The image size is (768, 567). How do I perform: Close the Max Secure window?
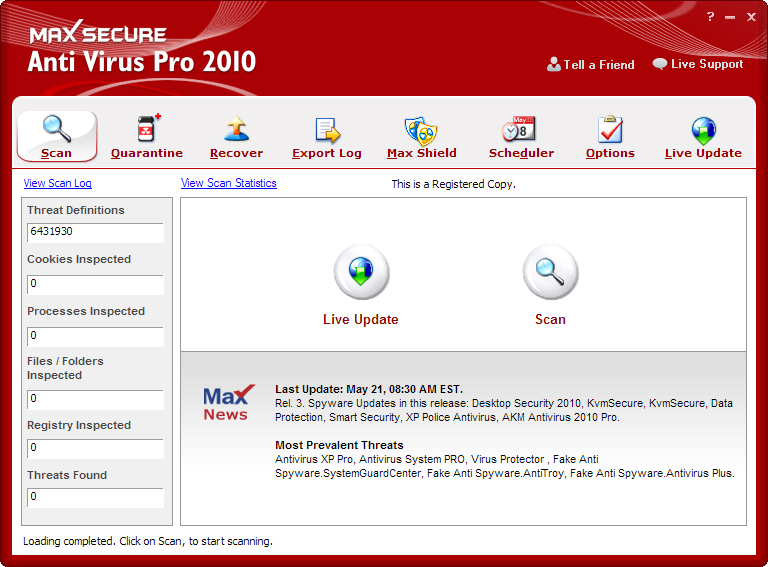[751, 17]
